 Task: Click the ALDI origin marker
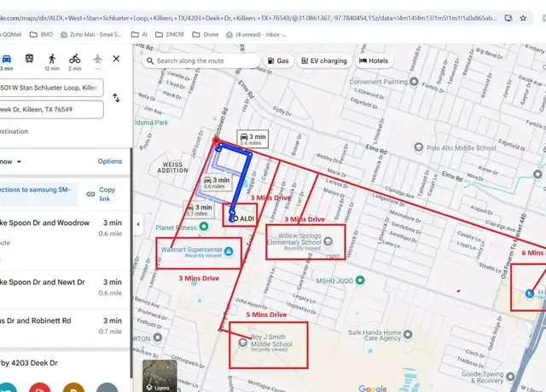point(235,218)
